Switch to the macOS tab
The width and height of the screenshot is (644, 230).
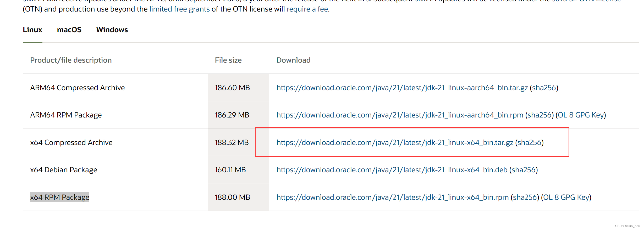click(69, 30)
